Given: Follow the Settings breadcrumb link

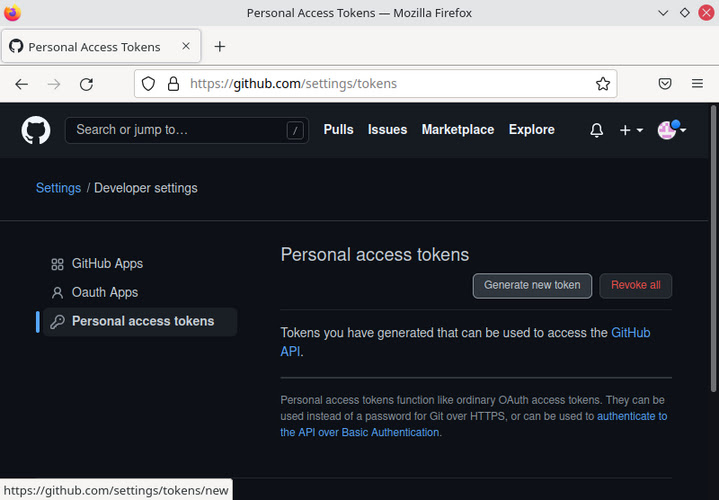Looking at the screenshot, I should pos(58,188).
